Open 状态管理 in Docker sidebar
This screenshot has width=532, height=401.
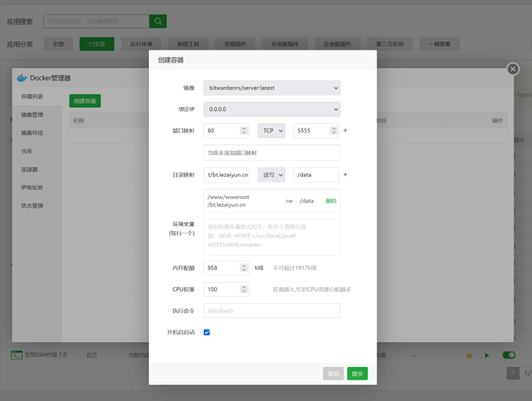click(x=37, y=205)
